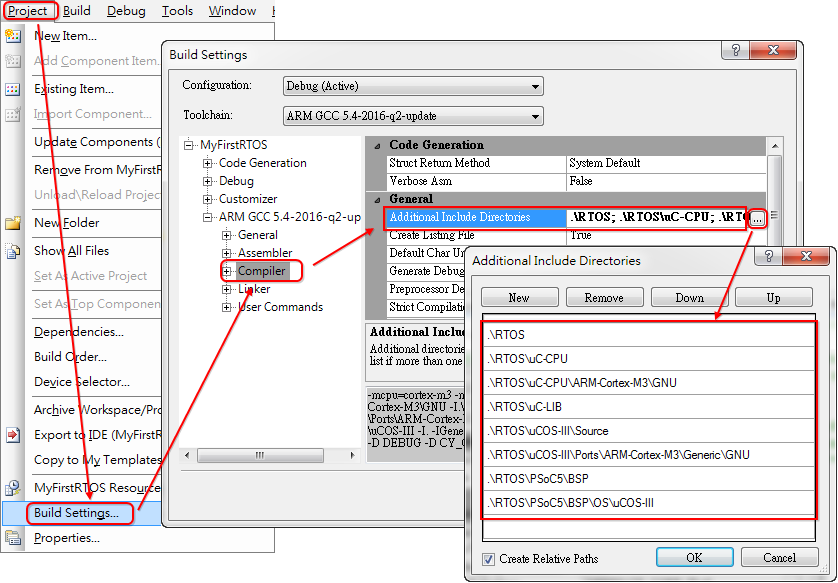Click the Build Settings help question-mark icon
Image resolution: width=838 pixels, height=583 pixels.
[737, 54]
